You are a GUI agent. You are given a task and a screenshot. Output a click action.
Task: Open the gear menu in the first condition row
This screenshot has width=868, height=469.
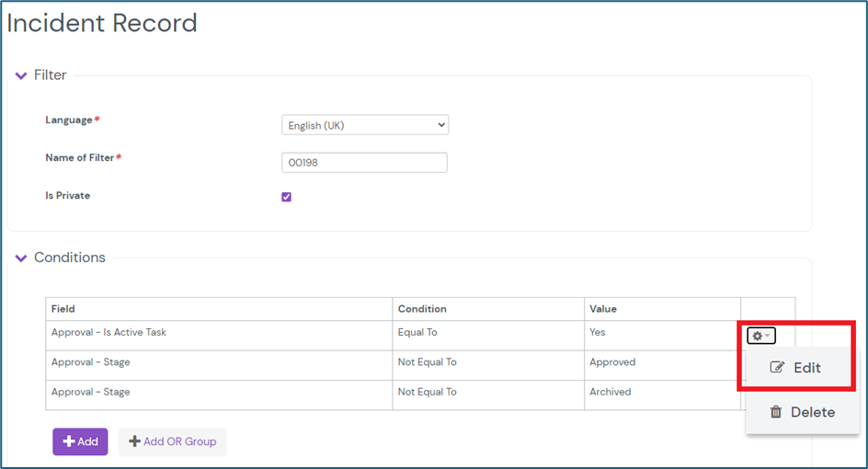pos(760,337)
